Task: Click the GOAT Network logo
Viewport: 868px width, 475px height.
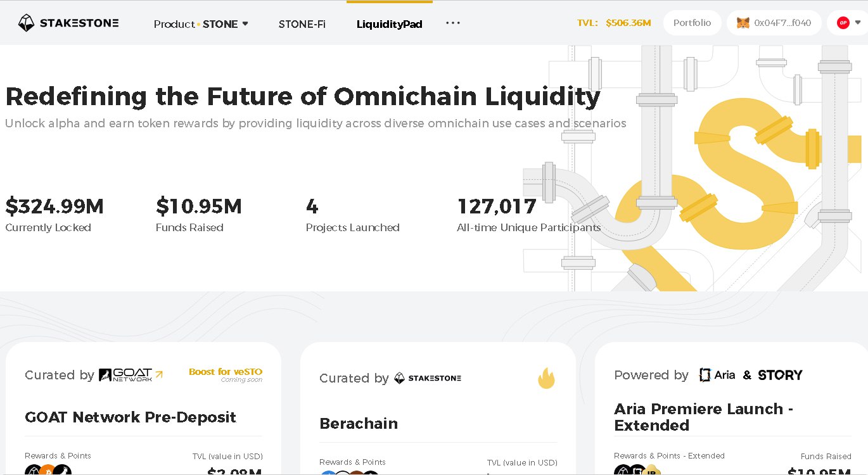Action: click(125, 375)
